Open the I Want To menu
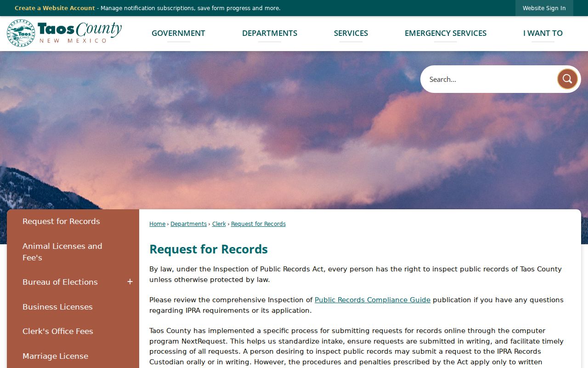 (x=543, y=33)
